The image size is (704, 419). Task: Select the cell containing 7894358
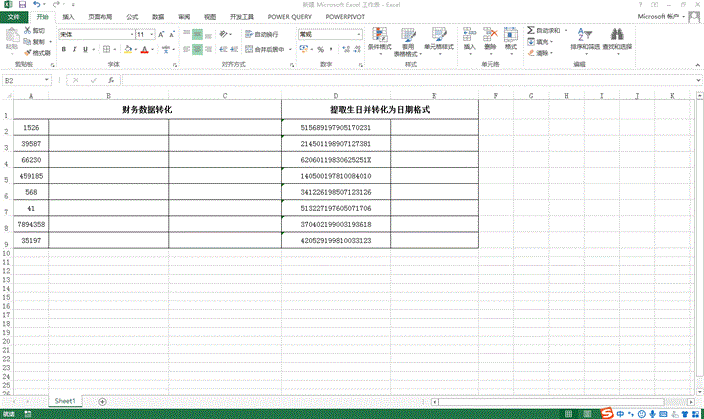point(30,225)
